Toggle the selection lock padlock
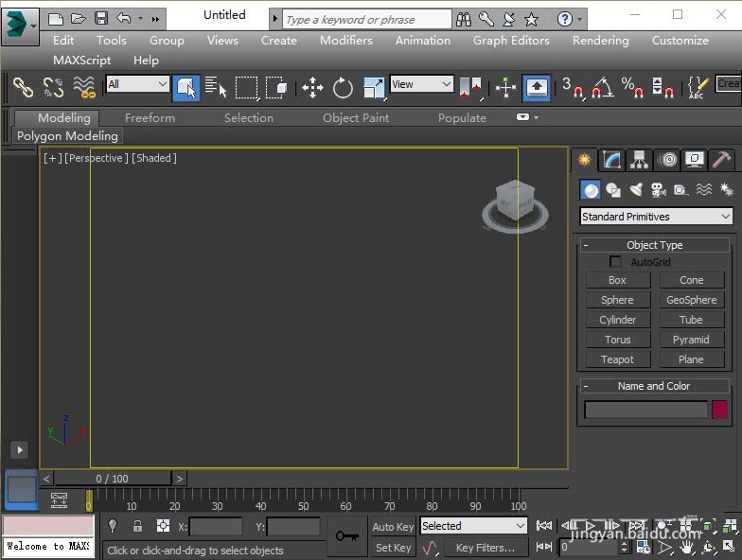Screen dimensions: 742x560 click(x=137, y=527)
